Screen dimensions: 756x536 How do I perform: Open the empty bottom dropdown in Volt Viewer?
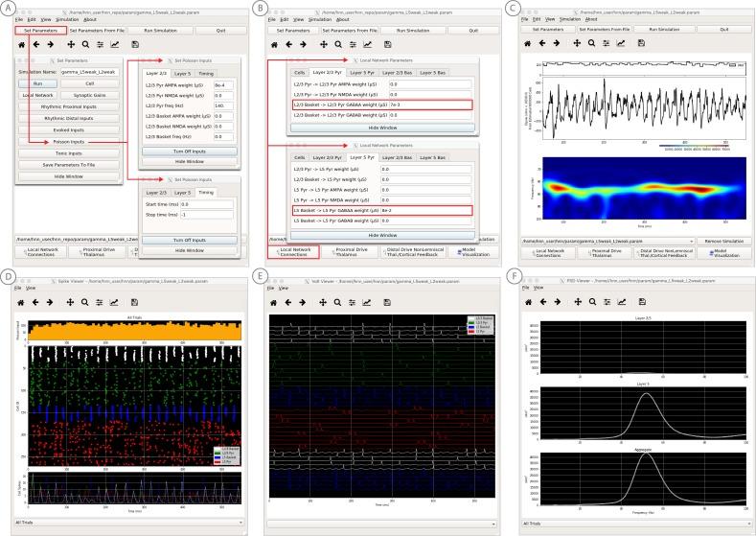point(381,524)
